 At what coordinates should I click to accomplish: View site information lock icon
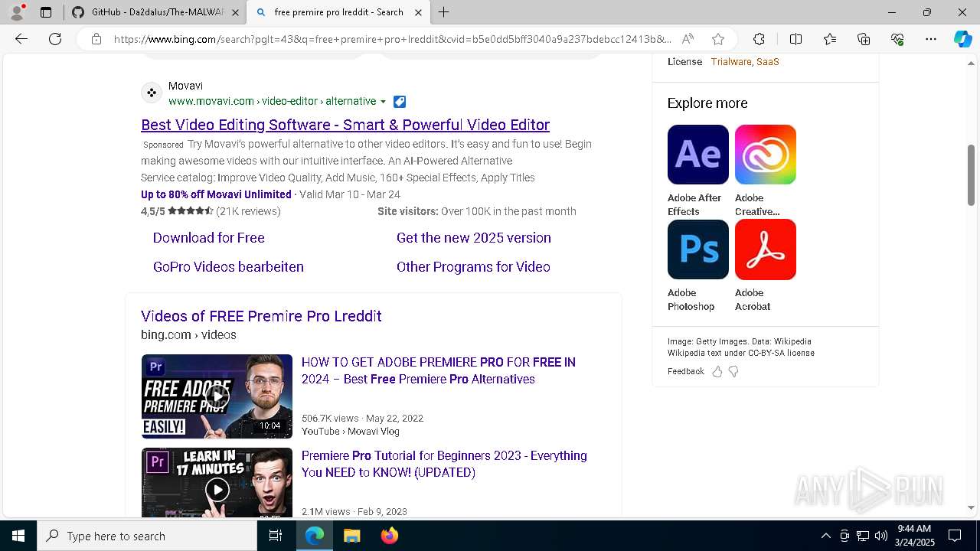tap(96, 39)
